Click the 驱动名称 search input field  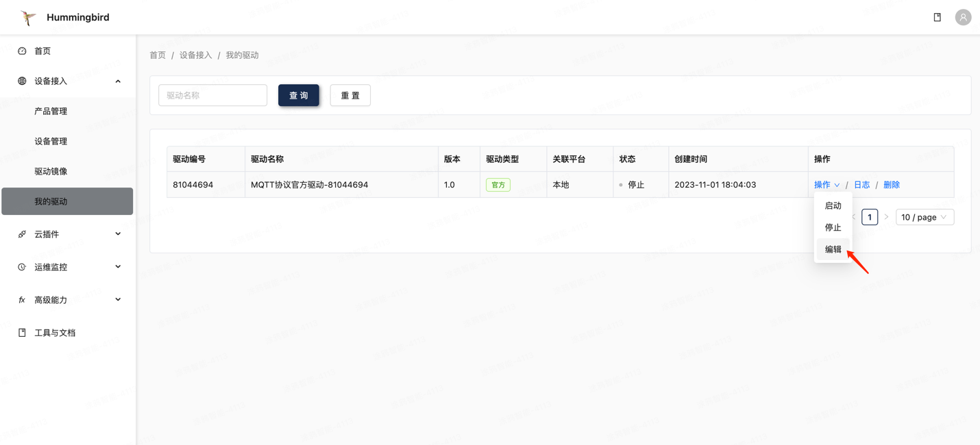[212, 95]
